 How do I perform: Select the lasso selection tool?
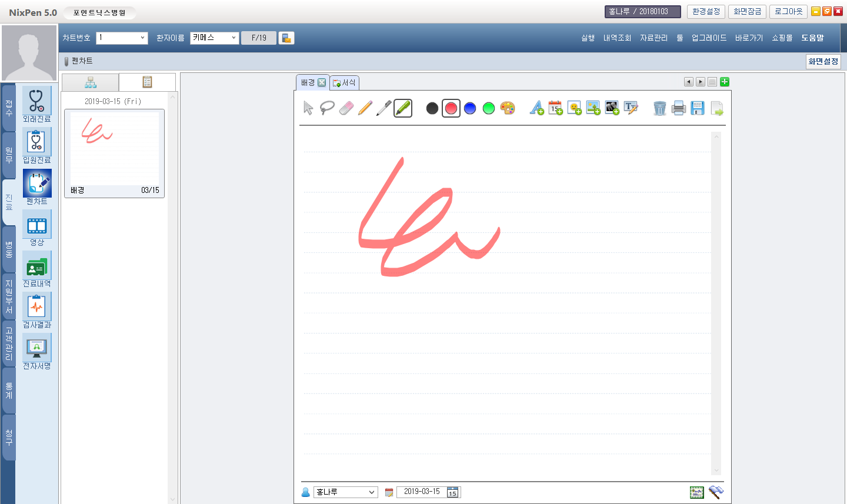[327, 108]
